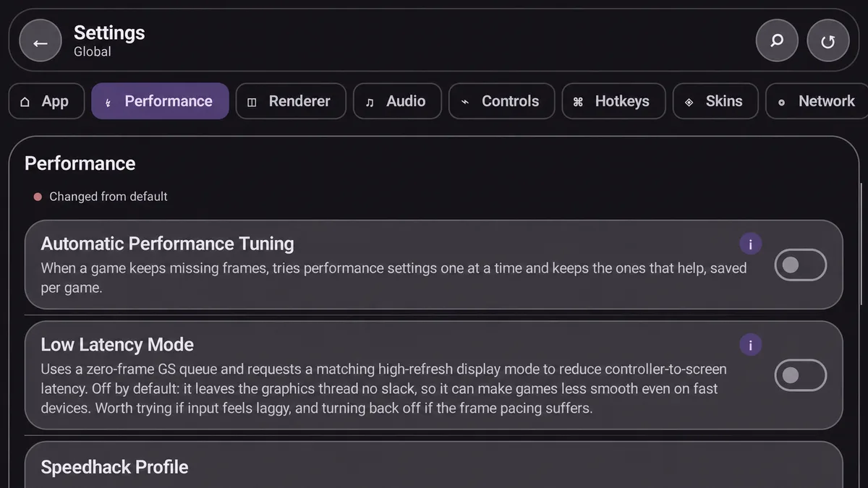The width and height of the screenshot is (868, 488).
Task: Go to the Audio tab
Action: coord(397,101)
